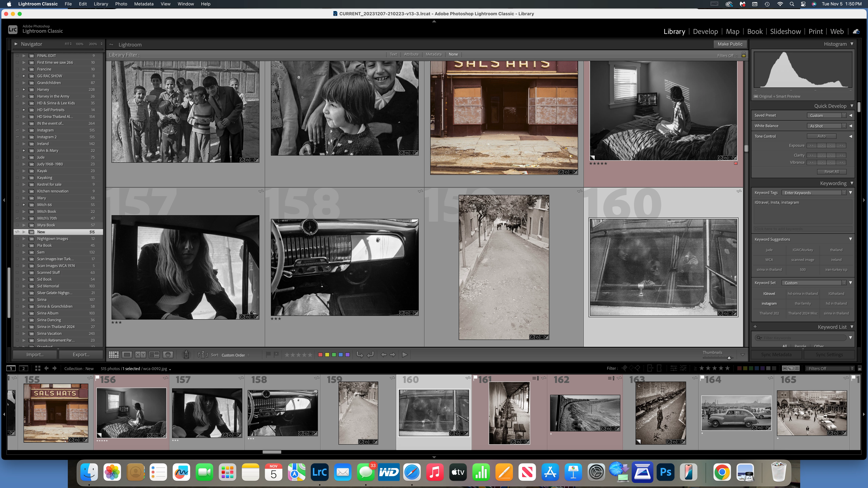The height and width of the screenshot is (488, 868).
Task: Start impromptu slideshow play button
Action: [405, 355]
